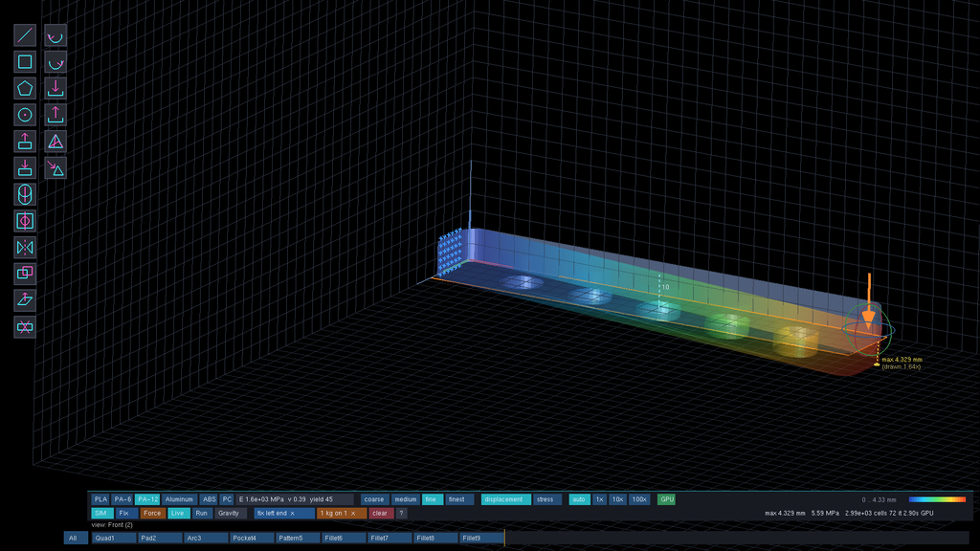
Task: Set mesh resolution to coarse
Action: [374, 499]
